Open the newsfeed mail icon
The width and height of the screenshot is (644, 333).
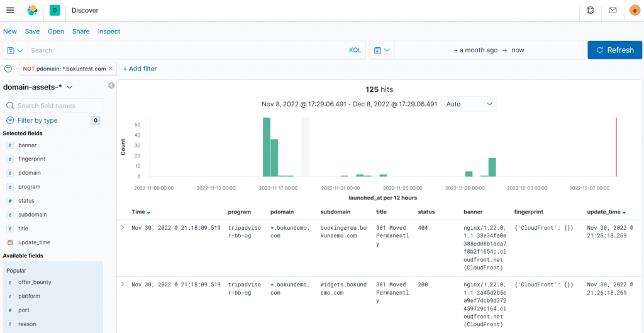[x=612, y=10]
